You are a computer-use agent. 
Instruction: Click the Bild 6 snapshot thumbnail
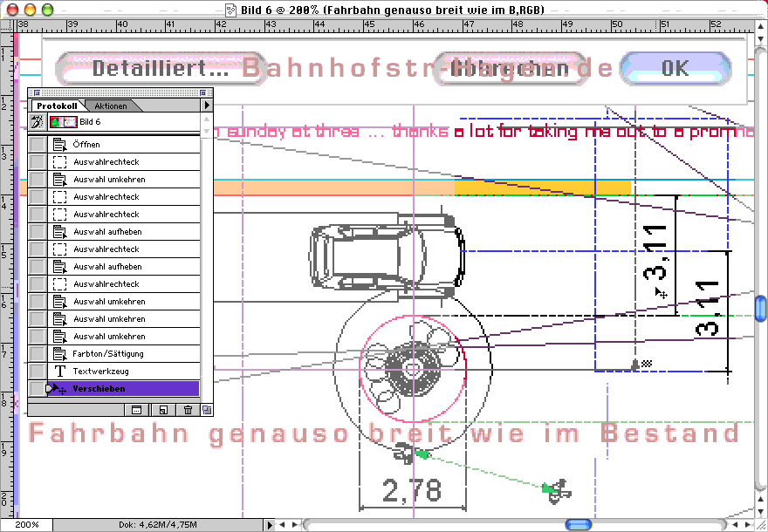pyautogui.click(x=63, y=122)
